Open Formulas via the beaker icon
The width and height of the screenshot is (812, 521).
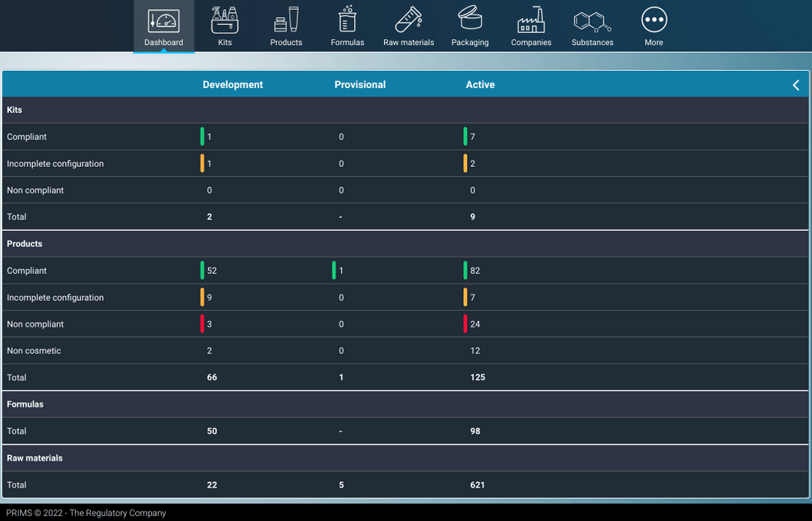tap(347, 20)
